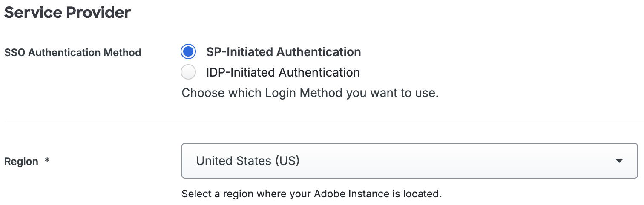
Task: Select the SP-Initiated Authentication radio button
Action: (x=188, y=52)
